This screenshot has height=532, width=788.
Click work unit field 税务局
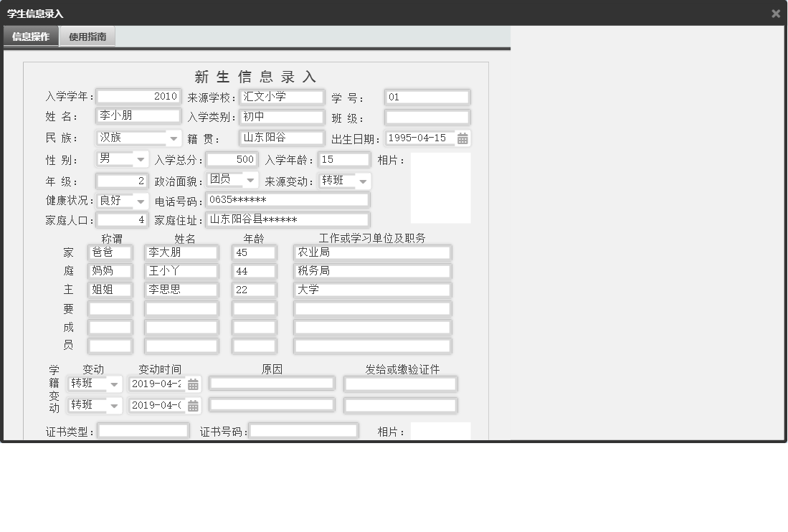tap(372, 271)
